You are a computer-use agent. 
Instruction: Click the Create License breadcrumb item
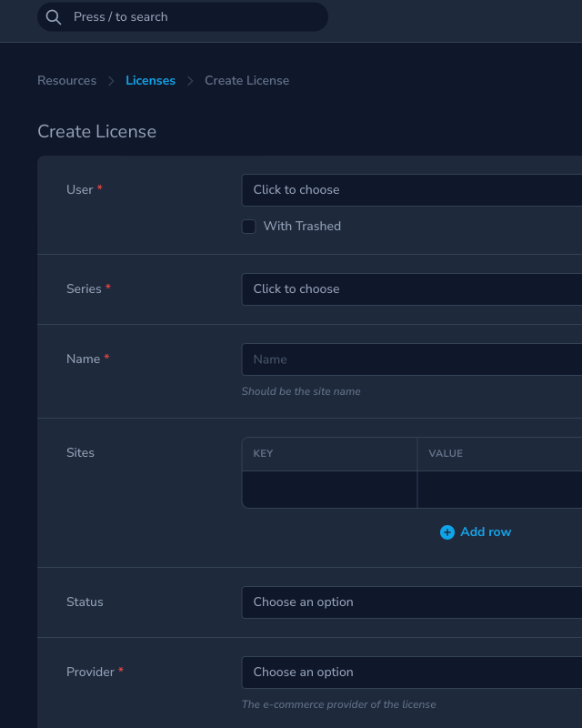pos(246,81)
